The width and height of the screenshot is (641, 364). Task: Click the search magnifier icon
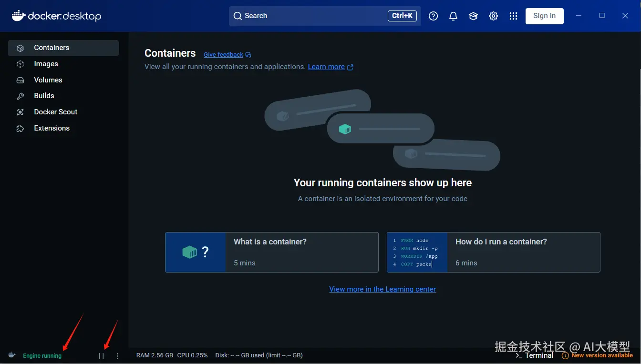pyautogui.click(x=238, y=16)
